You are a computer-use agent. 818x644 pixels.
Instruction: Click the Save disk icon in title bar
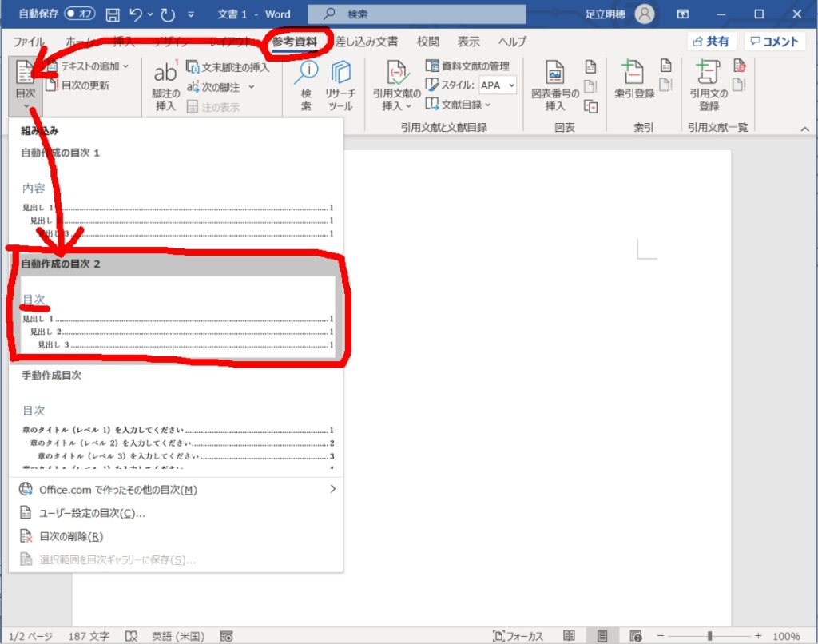[x=113, y=14]
